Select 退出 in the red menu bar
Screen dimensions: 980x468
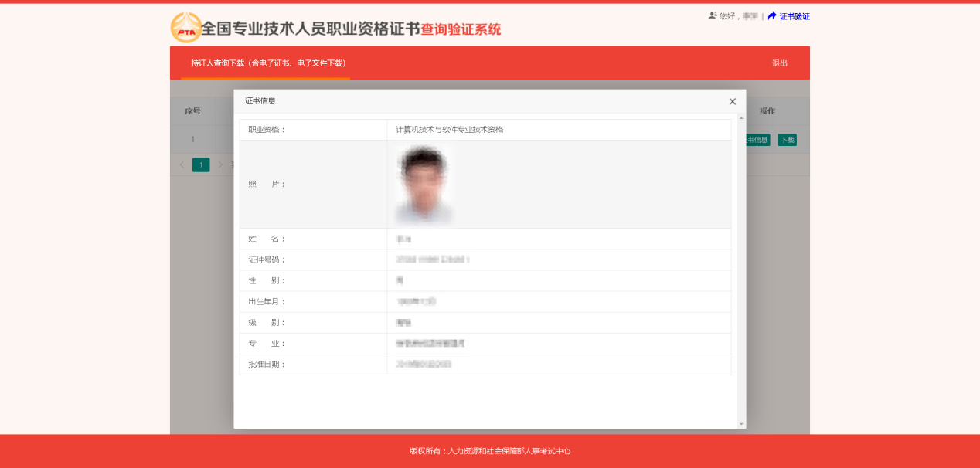click(x=779, y=63)
